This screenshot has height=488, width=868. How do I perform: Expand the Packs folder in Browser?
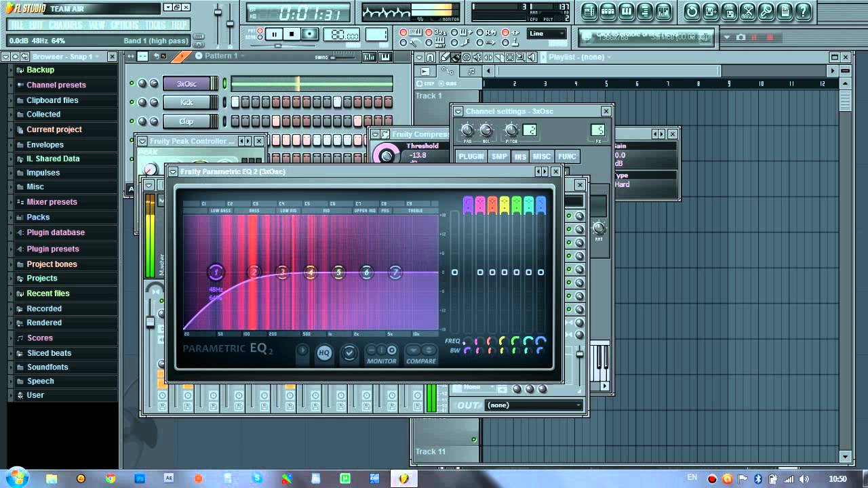(38, 217)
